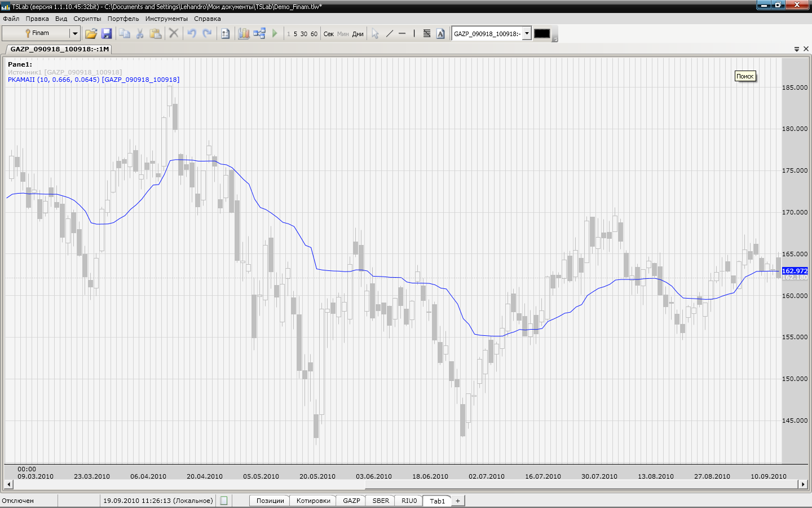Click the 19.09.2010 11:26:13 status time

coord(158,501)
